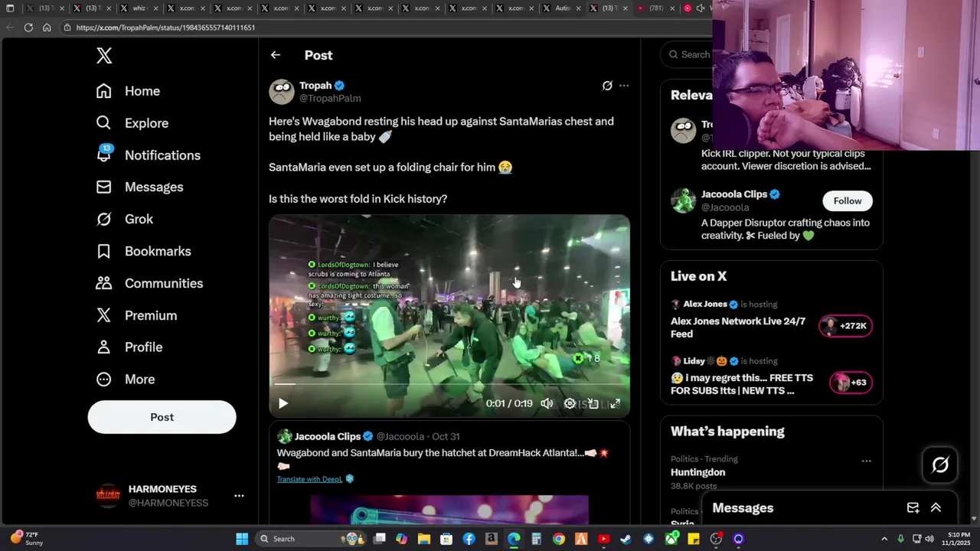Click the address bar URL

(x=165, y=28)
